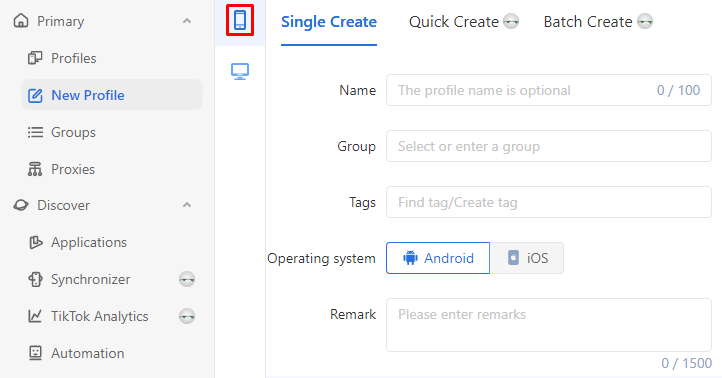Click the TikTok Analytics chart icon
Viewport: 722px width, 378px height.
(35, 316)
